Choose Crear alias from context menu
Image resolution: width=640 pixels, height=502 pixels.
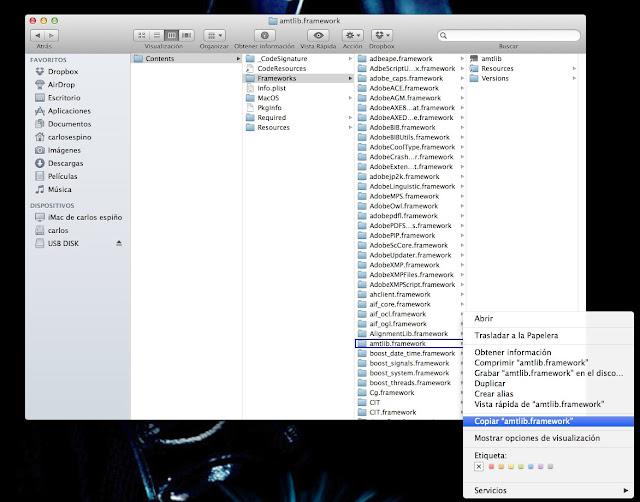(x=548, y=394)
